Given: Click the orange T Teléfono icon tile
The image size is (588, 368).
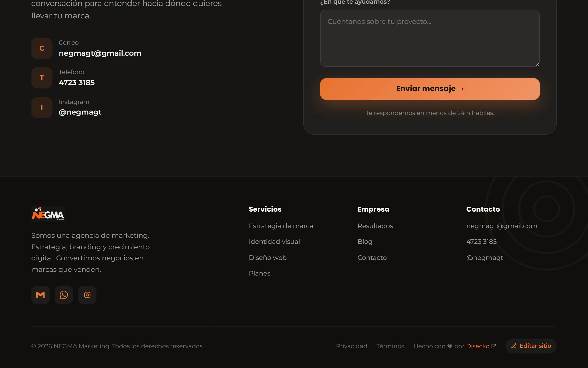Looking at the screenshot, I should (x=42, y=78).
